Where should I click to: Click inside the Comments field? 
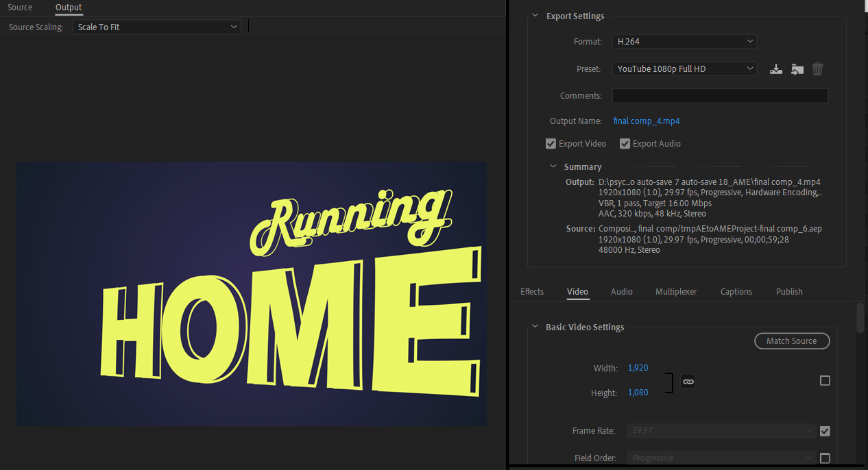pos(720,95)
